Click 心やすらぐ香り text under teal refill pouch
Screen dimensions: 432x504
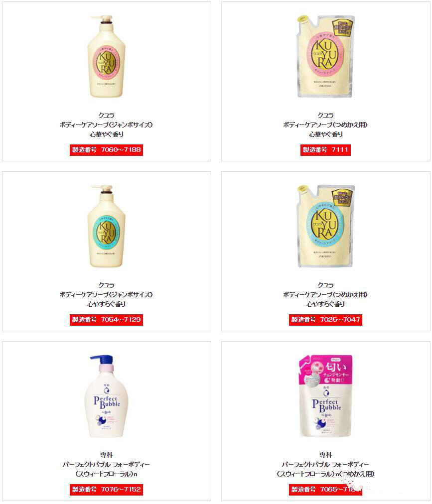pos(325,304)
